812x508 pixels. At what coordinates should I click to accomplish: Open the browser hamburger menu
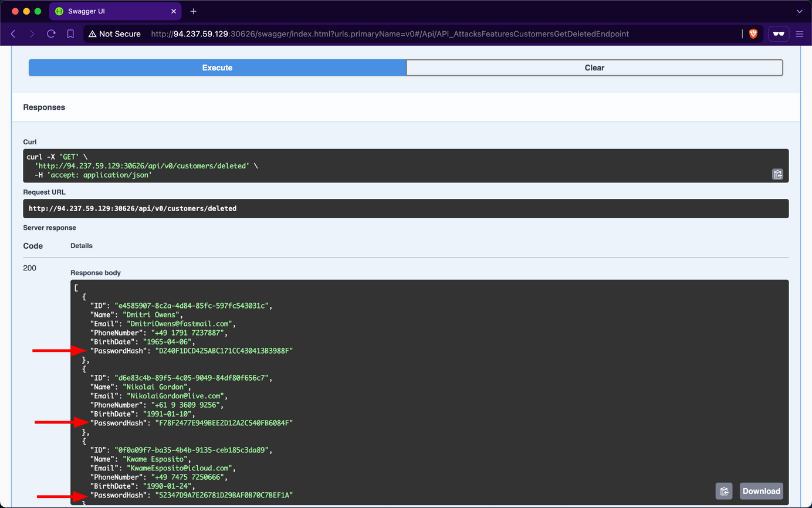click(x=799, y=33)
